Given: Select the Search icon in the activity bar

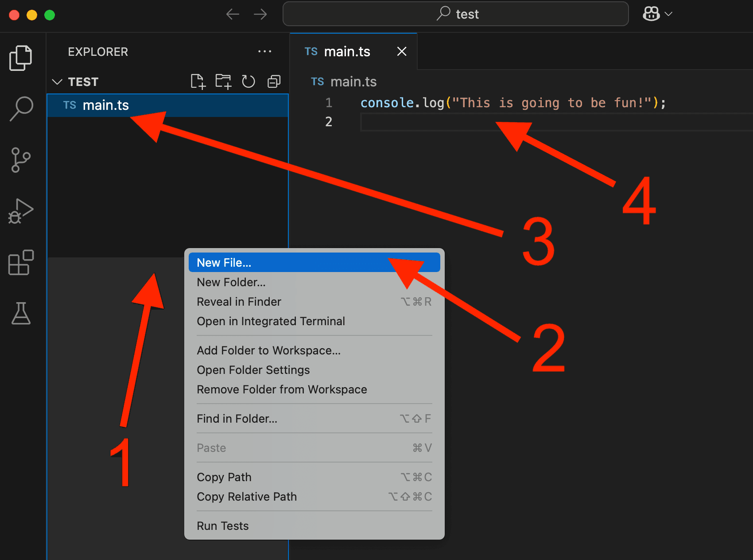Looking at the screenshot, I should [x=20, y=109].
